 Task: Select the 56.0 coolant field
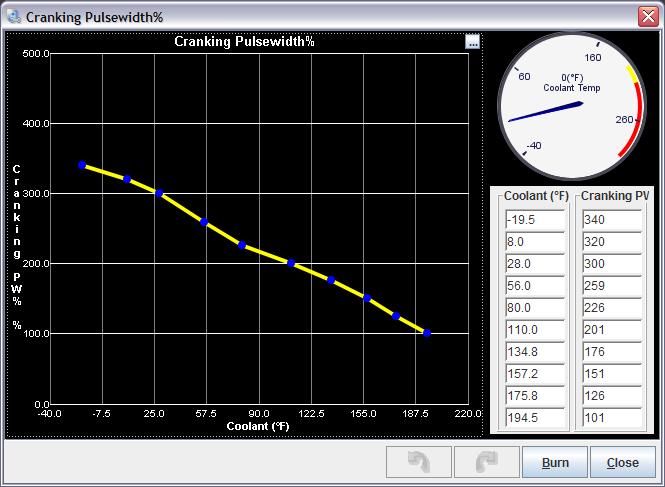[x=536, y=286]
